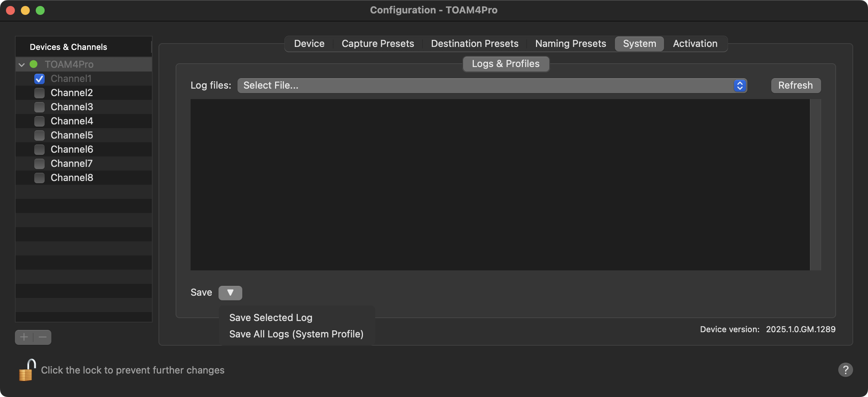Click the System tab
The image size is (868, 397).
639,44
